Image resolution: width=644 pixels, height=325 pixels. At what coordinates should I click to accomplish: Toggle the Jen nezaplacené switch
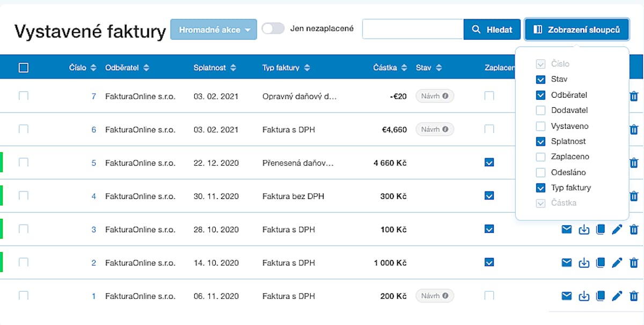pos(273,28)
